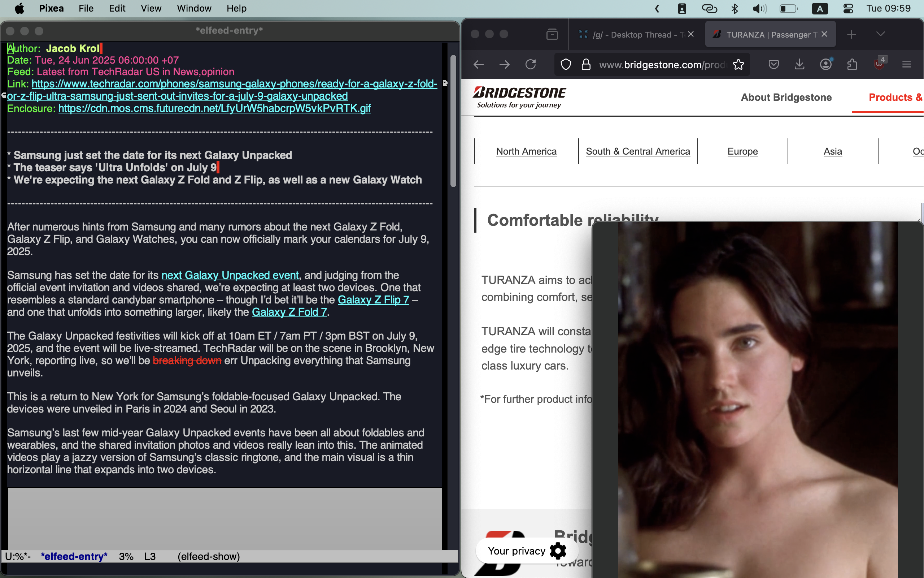Open the Save to Pocket icon

click(x=773, y=64)
